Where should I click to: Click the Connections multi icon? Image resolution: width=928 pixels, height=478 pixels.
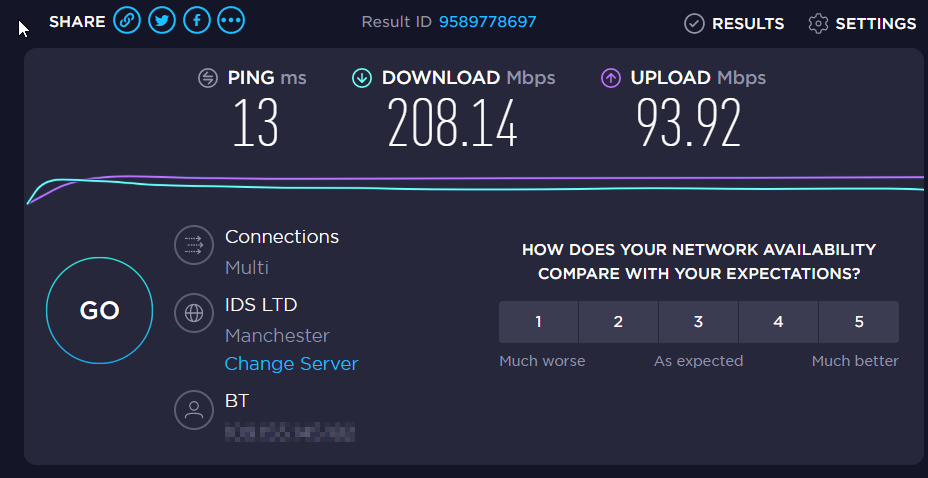point(192,245)
